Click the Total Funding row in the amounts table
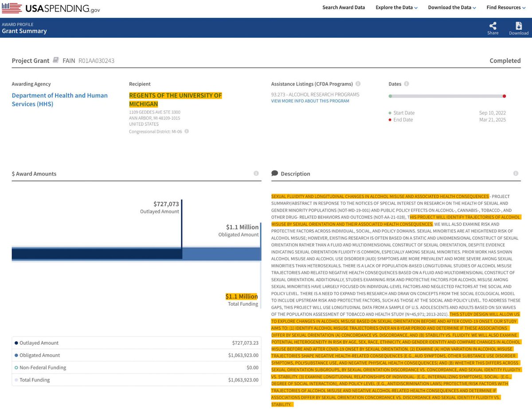The height and width of the screenshot is (409, 532). coord(137,380)
